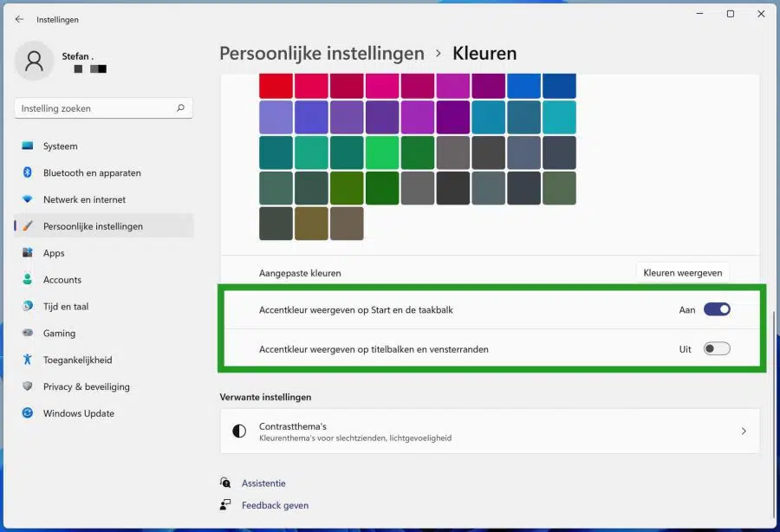Minimize the Instellingen window
Viewport: 780px width, 532px height.
point(699,14)
